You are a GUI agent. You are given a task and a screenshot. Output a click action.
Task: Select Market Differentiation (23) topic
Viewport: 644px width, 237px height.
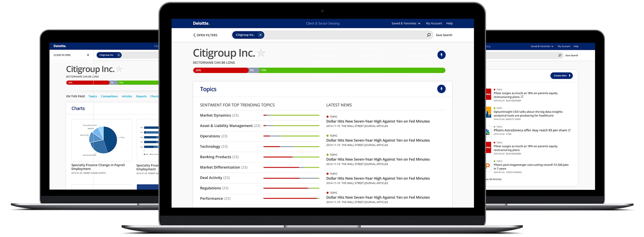tap(224, 167)
